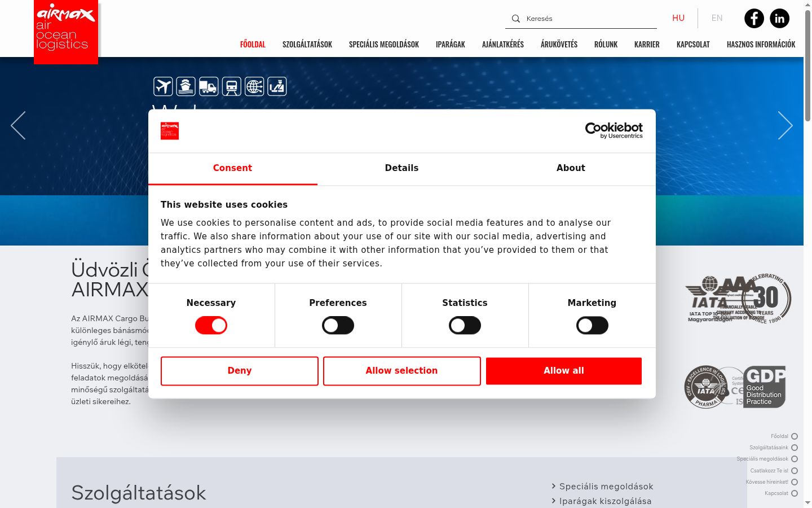Click the train rail freight icon
Viewport: 812px width, 508px height.
231,86
